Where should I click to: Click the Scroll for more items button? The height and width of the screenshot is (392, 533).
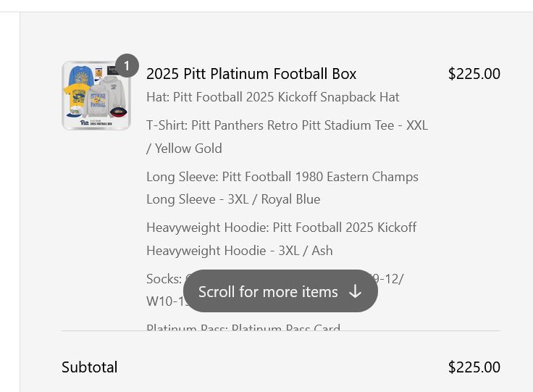click(x=280, y=291)
